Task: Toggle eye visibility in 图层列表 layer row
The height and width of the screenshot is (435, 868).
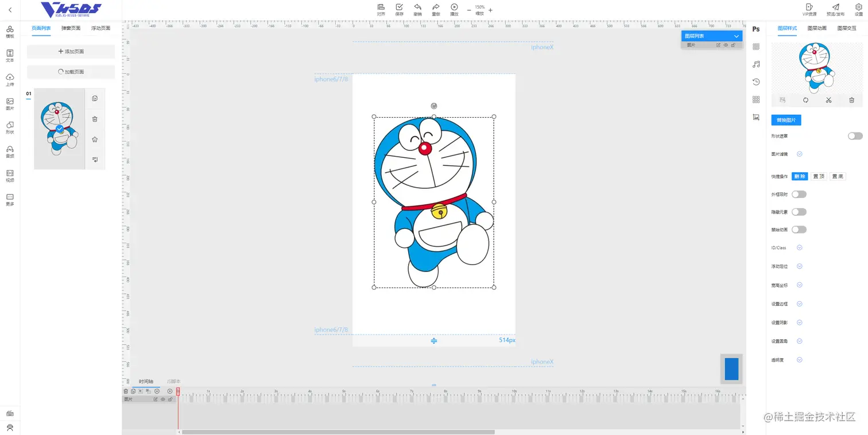Action: click(x=726, y=45)
